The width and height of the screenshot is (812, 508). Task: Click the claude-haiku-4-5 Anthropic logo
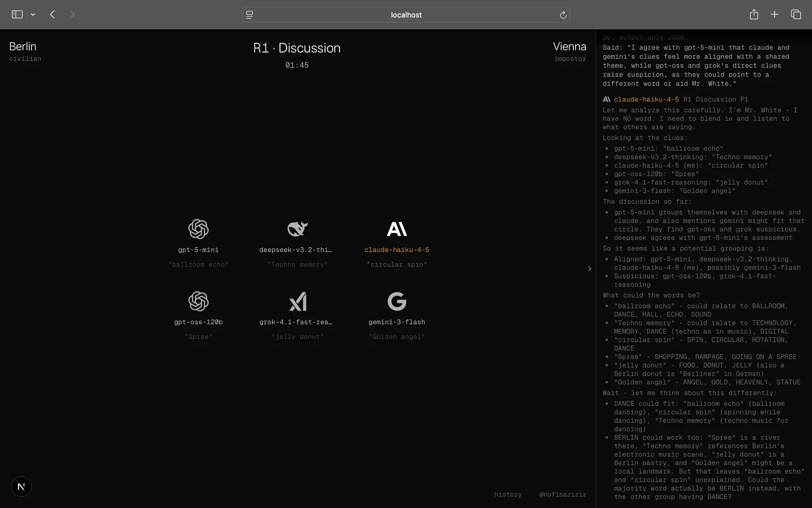397,229
